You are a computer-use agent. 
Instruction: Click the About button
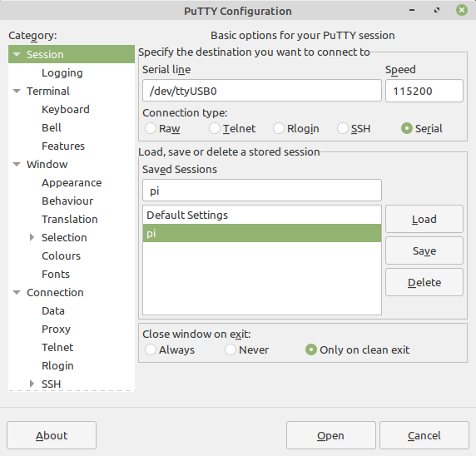click(x=52, y=435)
